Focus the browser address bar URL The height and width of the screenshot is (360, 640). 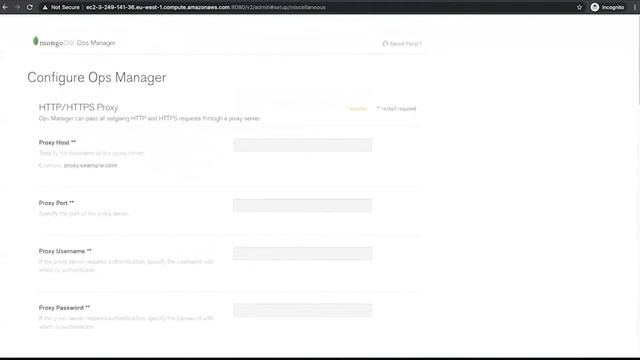point(206,7)
